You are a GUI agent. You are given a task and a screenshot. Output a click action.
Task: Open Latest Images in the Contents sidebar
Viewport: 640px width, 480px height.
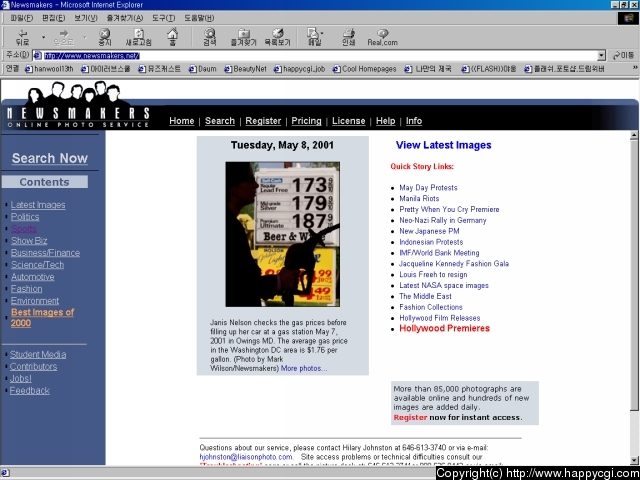tap(38, 205)
